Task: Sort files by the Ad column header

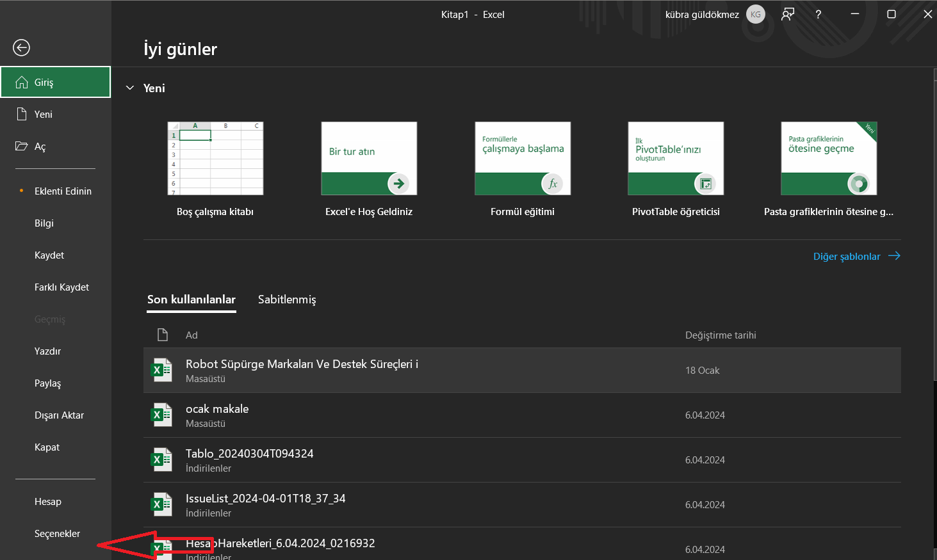Action: click(x=191, y=335)
